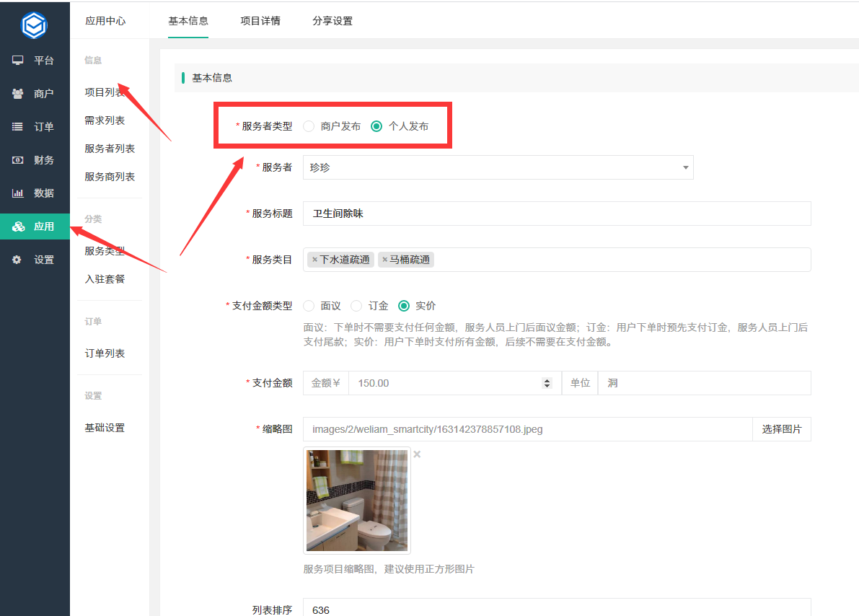Screen dimensions: 859x616
Task: Click the blue hexagon logo icon
Action: [34, 25]
